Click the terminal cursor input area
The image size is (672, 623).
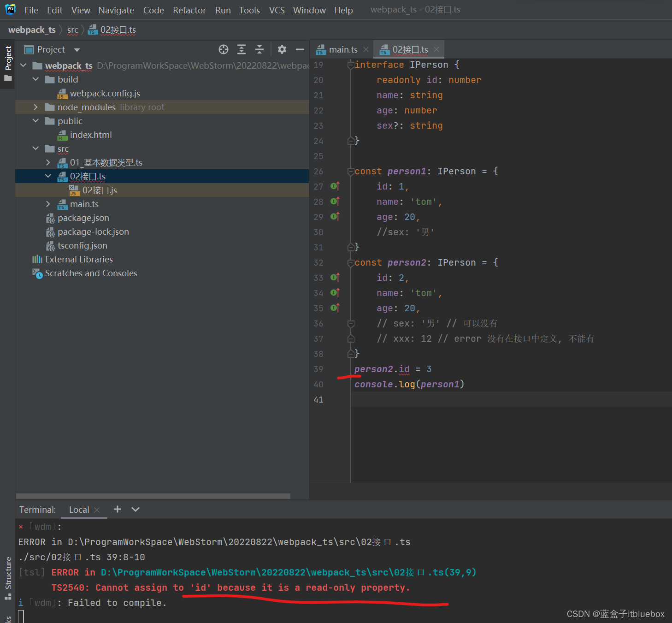pos(21,616)
